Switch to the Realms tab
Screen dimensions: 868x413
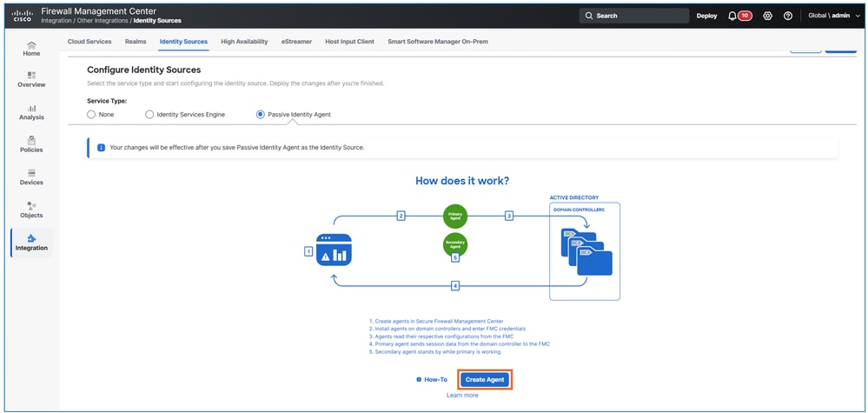tap(136, 42)
